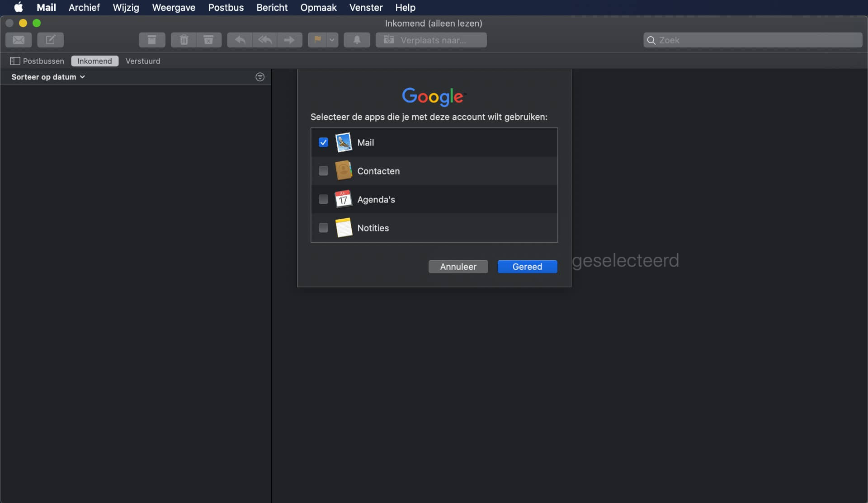Enable the Agenda's checkbox
The width and height of the screenshot is (868, 503).
click(x=323, y=199)
